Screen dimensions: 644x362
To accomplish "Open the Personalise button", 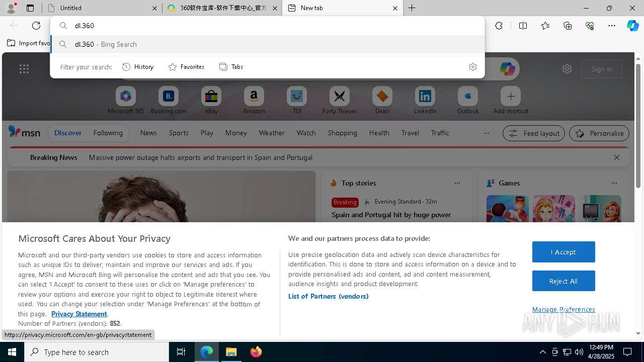I will click(x=599, y=133).
